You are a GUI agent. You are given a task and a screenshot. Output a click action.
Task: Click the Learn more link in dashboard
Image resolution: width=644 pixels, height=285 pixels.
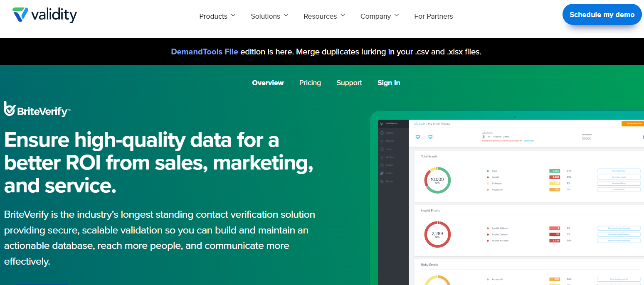coord(529,141)
